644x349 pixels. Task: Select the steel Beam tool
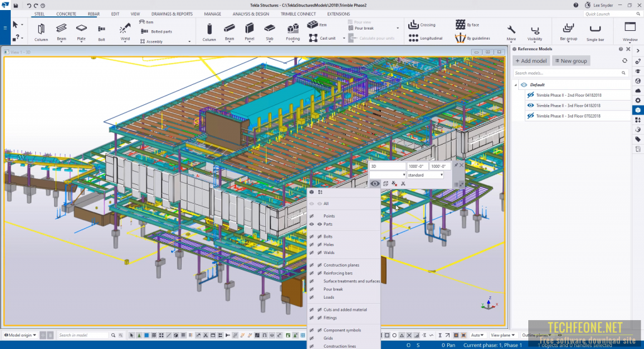61,32
